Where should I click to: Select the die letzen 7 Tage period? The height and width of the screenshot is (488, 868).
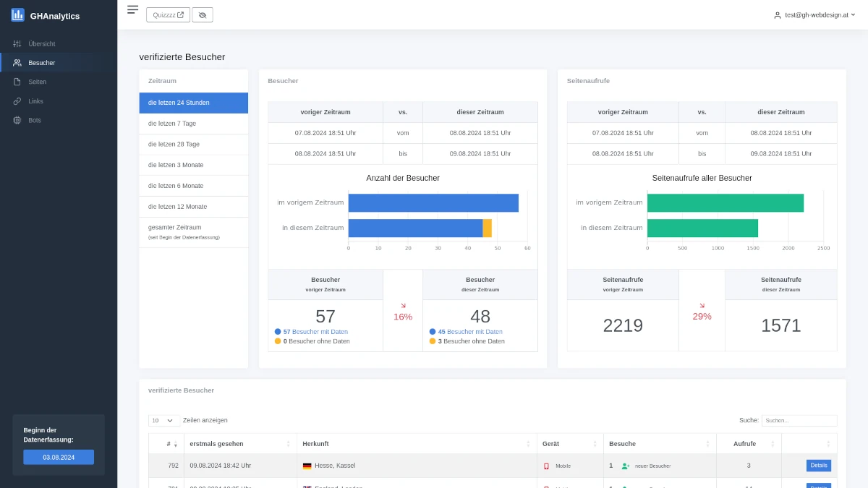click(x=193, y=124)
